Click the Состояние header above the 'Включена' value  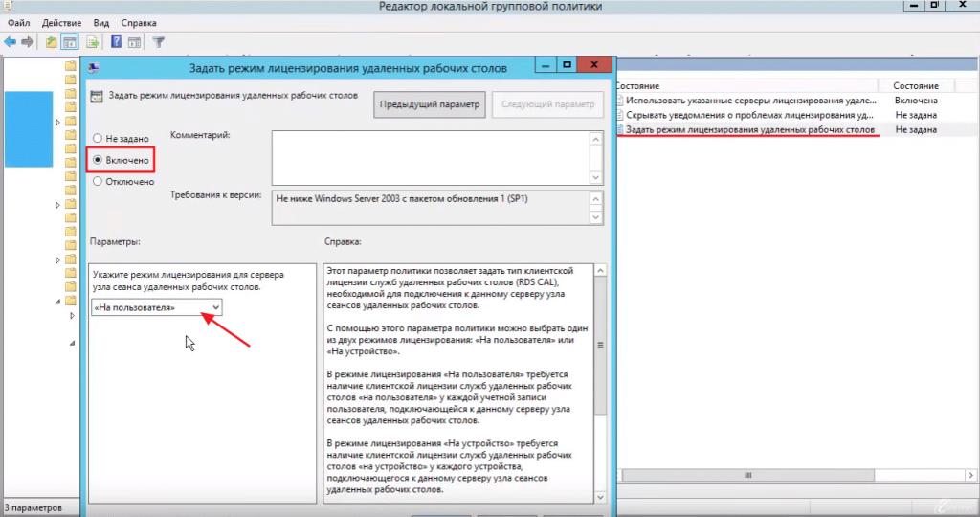916,85
